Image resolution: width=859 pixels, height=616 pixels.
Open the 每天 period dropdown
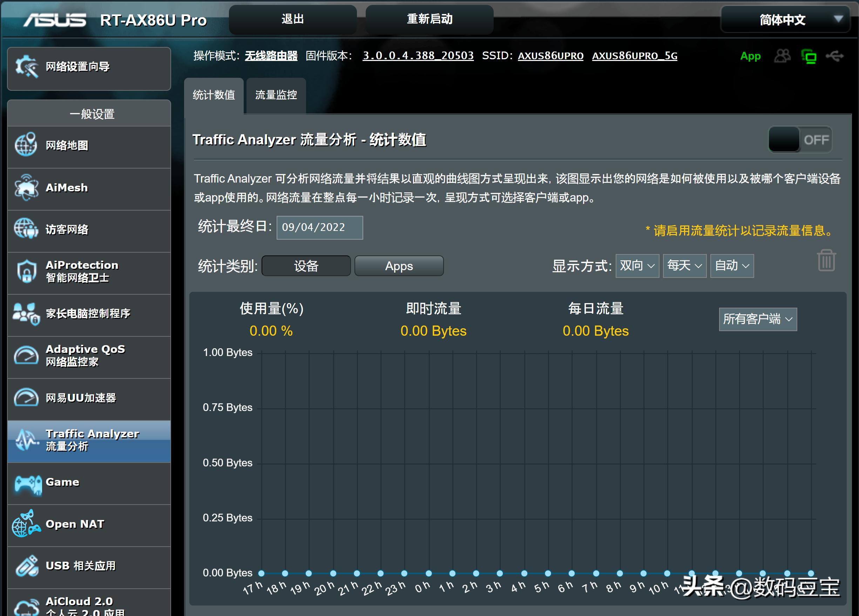coord(684,266)
